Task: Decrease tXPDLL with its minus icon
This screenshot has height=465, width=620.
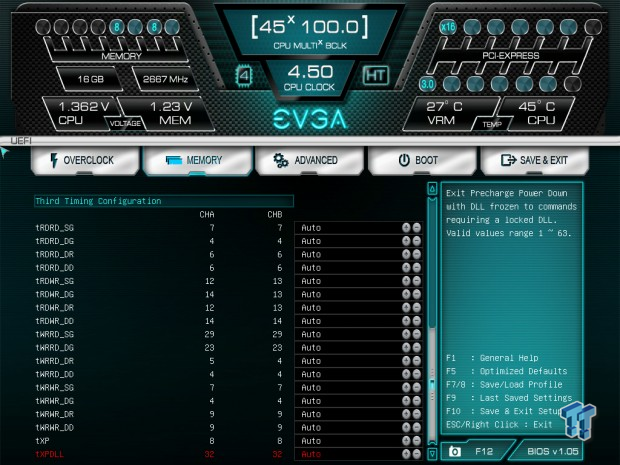Action: (416, 454)
